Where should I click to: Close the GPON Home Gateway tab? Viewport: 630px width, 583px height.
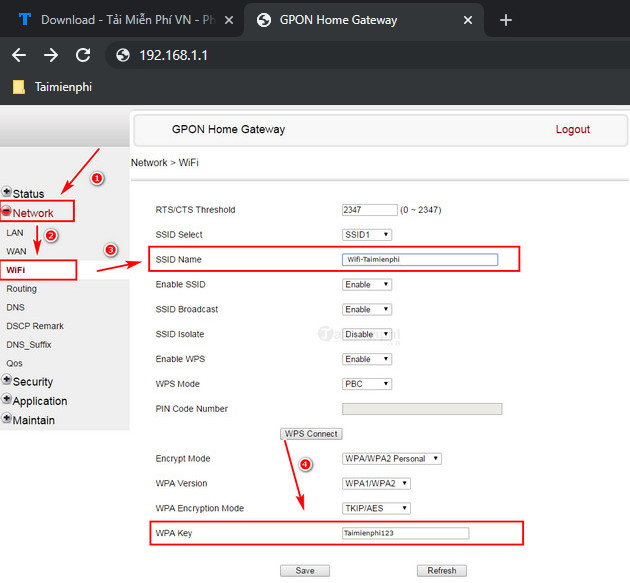(x=468, y=20)
